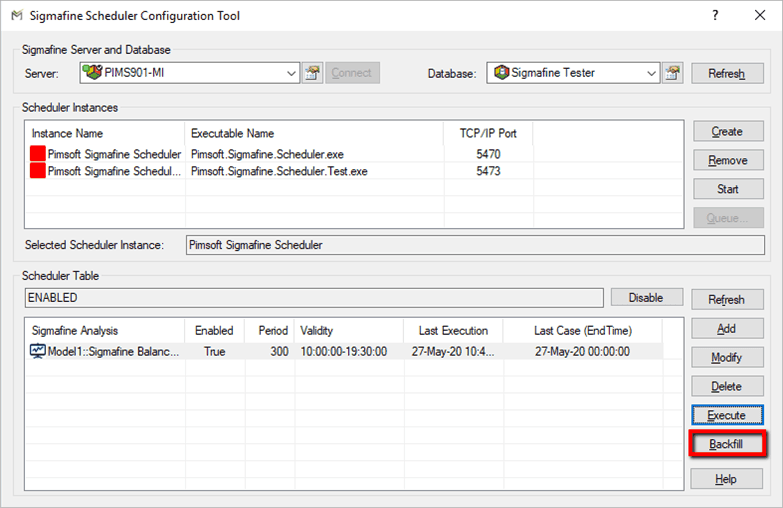783x508 pixels.
Task: Click the Backfill button
Action: 727,444
